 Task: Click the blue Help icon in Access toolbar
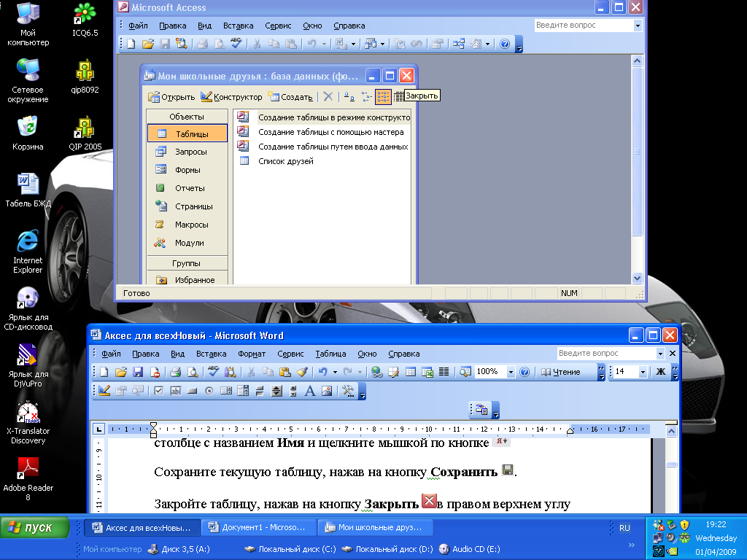pyautogui.click(x=505, y=44)
